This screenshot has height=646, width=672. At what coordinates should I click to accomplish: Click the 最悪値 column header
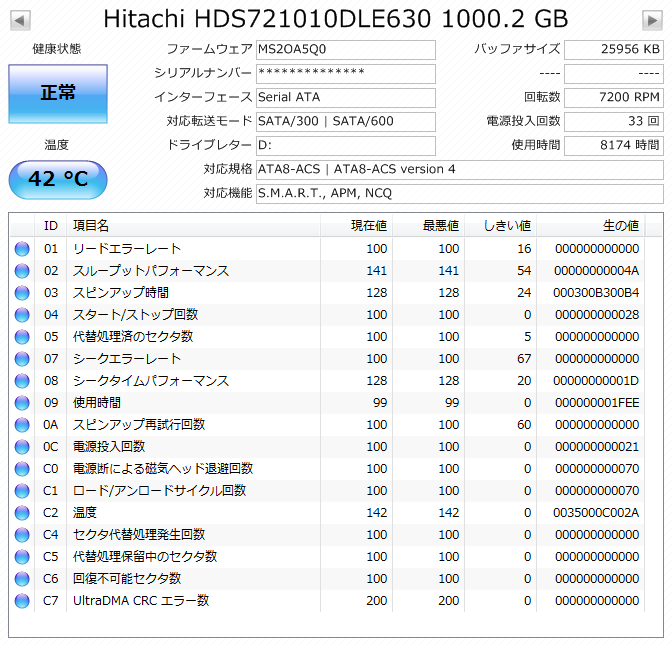(428, 225)
